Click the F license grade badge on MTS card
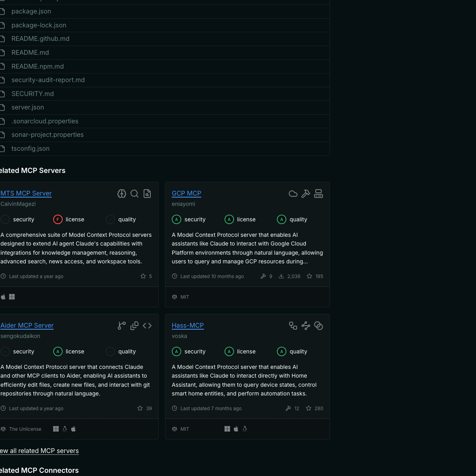Image resolution: width=476 pixels, height=476 pixels. (x=58, y=219)
